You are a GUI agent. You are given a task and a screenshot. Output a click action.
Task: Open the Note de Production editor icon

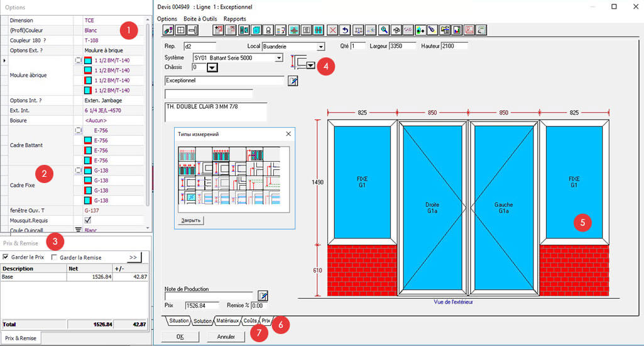point(263,296)
